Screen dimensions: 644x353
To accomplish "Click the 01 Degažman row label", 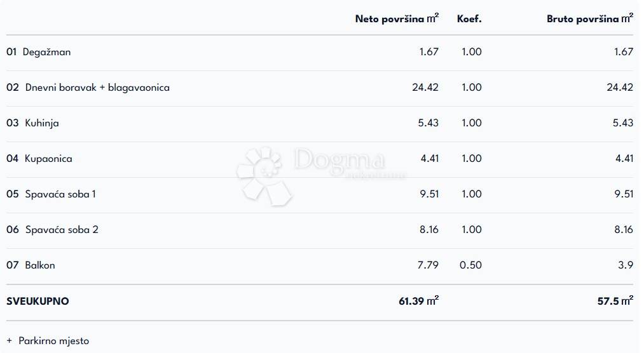I will tap(39, 52).
